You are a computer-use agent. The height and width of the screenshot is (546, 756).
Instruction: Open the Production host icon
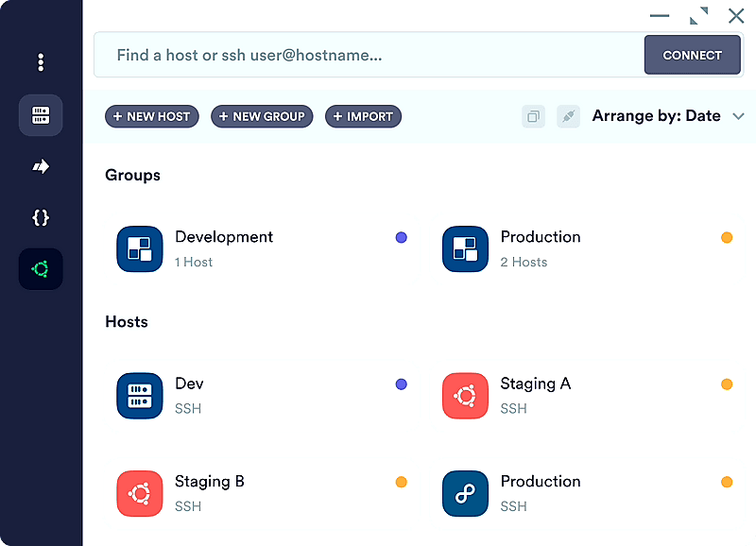[x=465, y=493]
